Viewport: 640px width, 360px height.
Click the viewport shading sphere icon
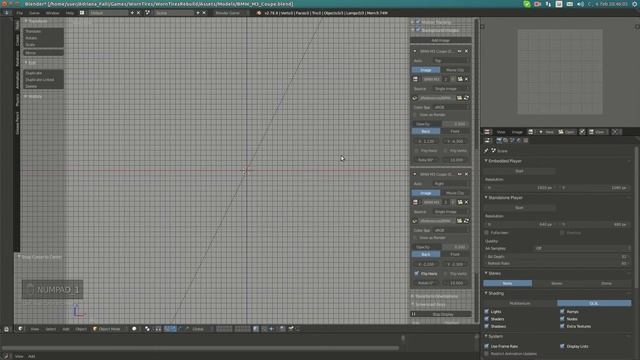(134, 329)
